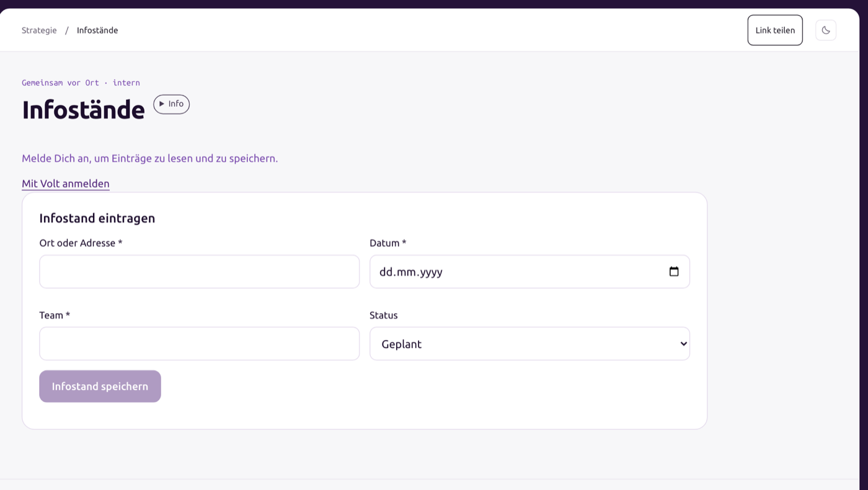Go to Strategie in the breadcrumb

39,30
